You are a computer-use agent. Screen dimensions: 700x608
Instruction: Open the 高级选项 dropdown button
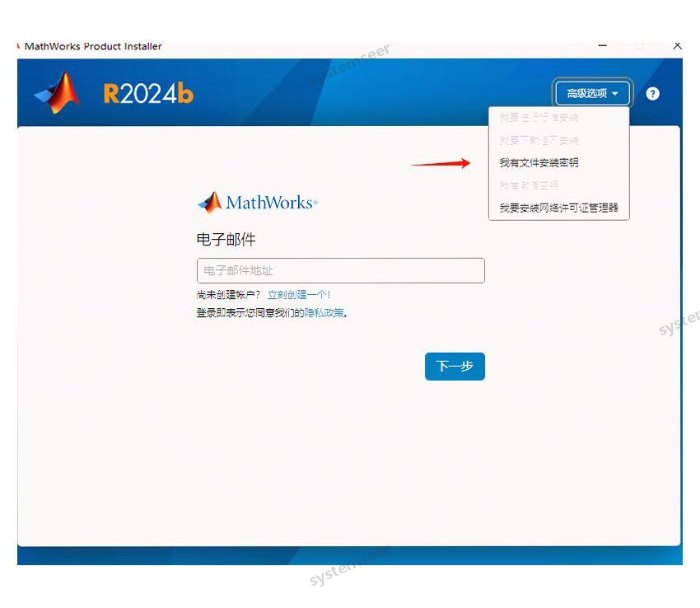coord(592,93)
